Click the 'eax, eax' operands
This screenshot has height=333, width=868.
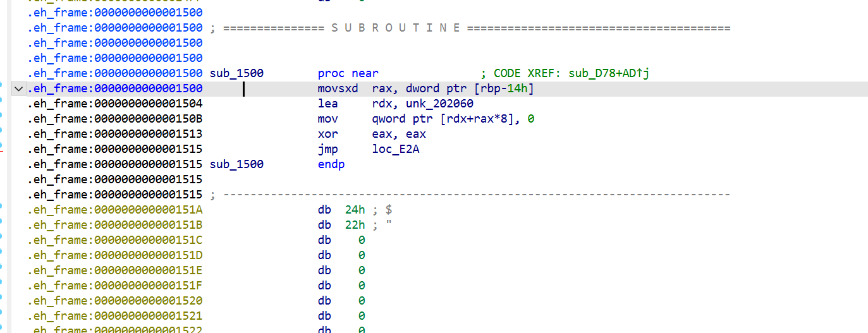(400, 134)
